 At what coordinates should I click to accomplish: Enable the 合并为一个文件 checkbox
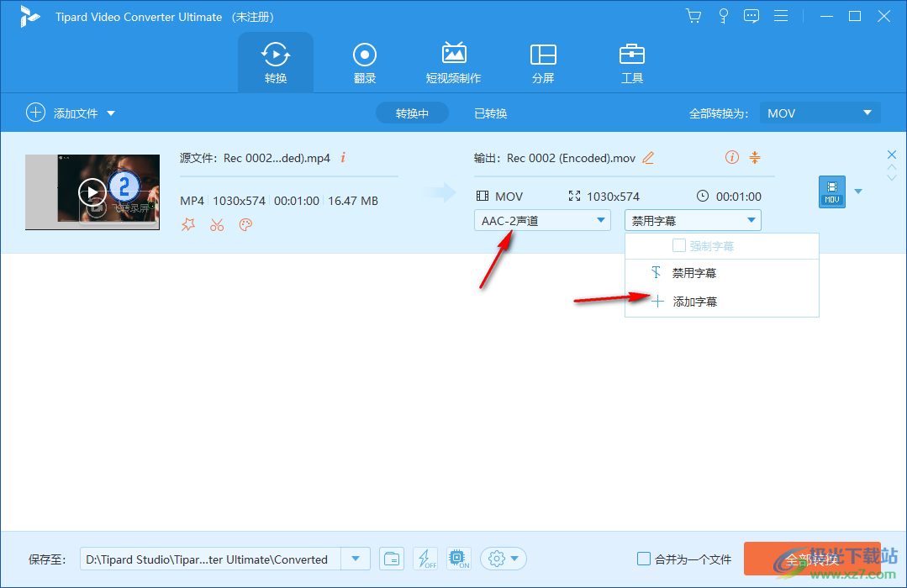coord(644,559)
